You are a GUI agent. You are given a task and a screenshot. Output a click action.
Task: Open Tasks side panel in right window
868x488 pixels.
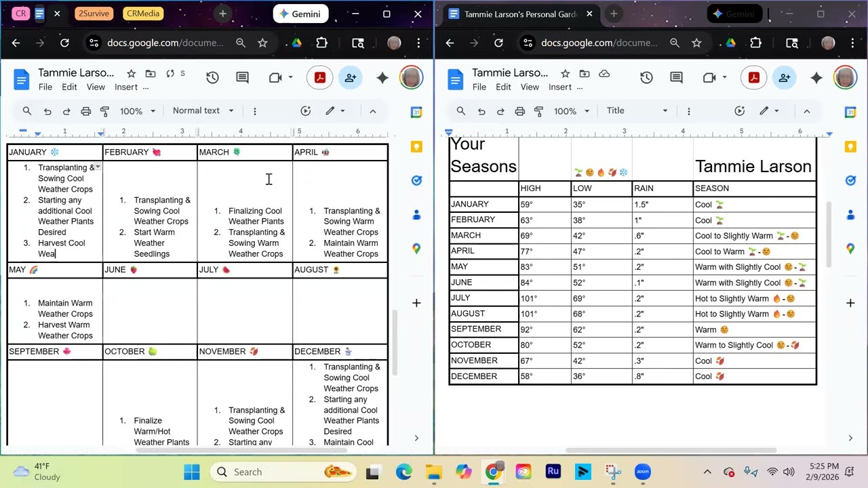(x=850, y=180)
